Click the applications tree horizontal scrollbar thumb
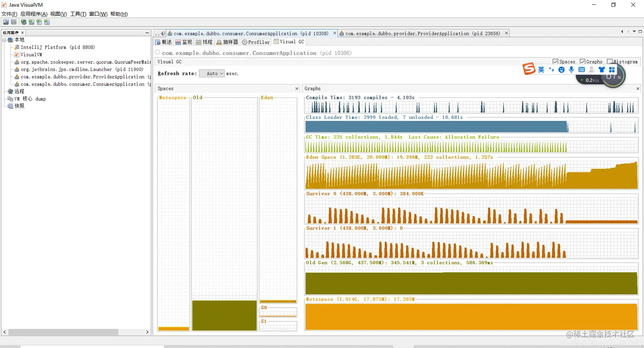This screenshot has width=644, height=348. click(63, 332)
